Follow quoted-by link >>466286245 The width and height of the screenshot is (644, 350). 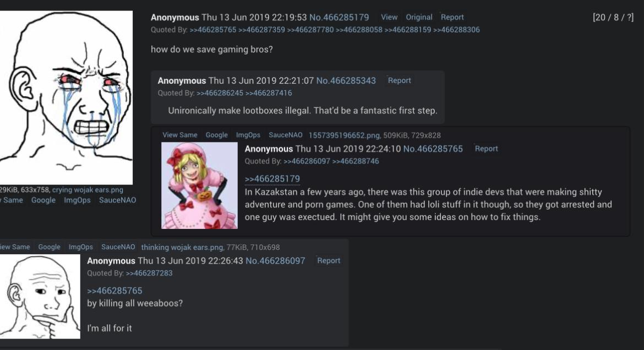[220, 93]
